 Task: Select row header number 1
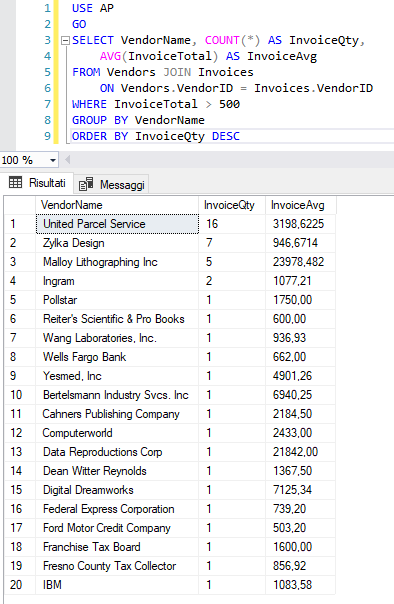[x=20, y=224]
